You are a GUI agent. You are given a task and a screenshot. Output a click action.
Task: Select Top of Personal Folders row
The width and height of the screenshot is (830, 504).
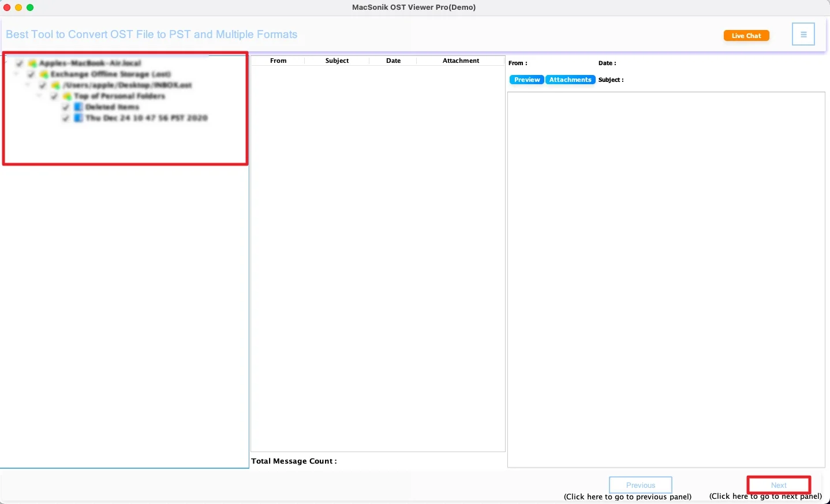tap(119, 96)
